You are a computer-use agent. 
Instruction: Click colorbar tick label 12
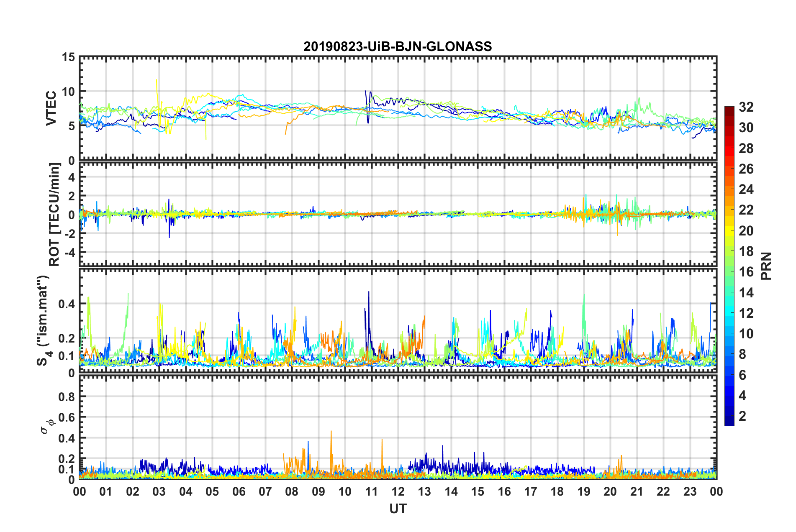coord(746,313)
